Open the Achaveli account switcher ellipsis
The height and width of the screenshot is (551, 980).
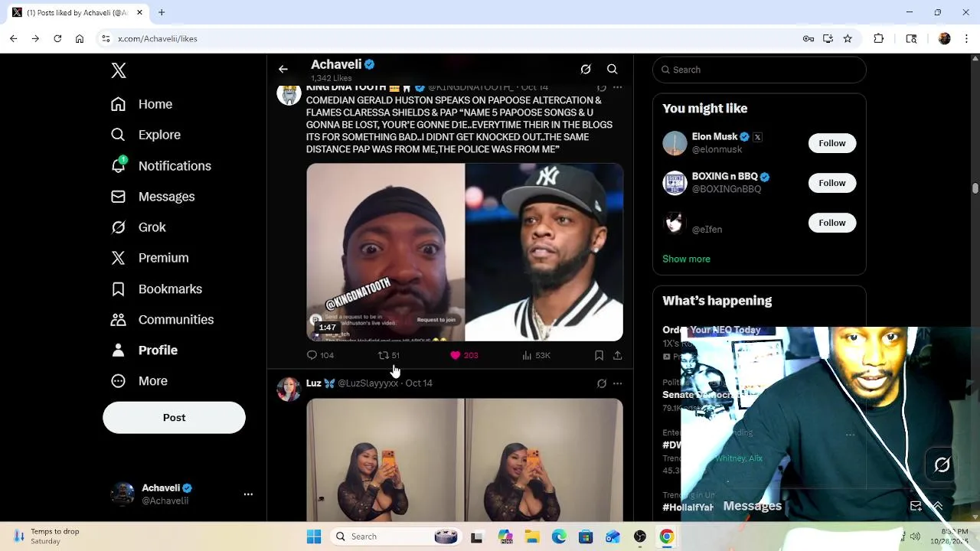(248, 494)
